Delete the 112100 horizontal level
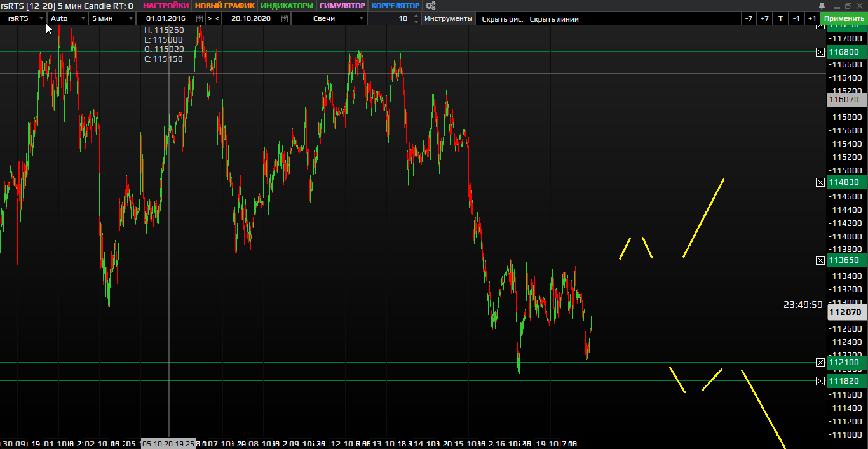The width and height of the screenshot is (868, 449). 820,363
